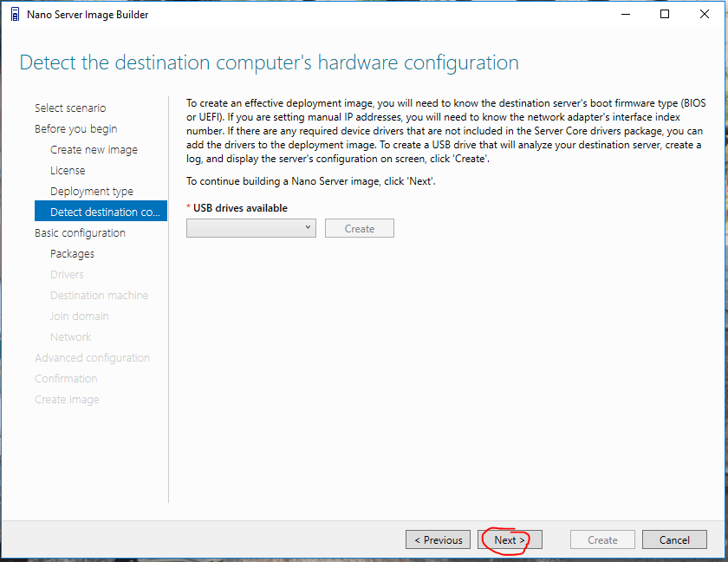728x562 pixels.
Task: Click the Join domain step
Action: point(80,317)
